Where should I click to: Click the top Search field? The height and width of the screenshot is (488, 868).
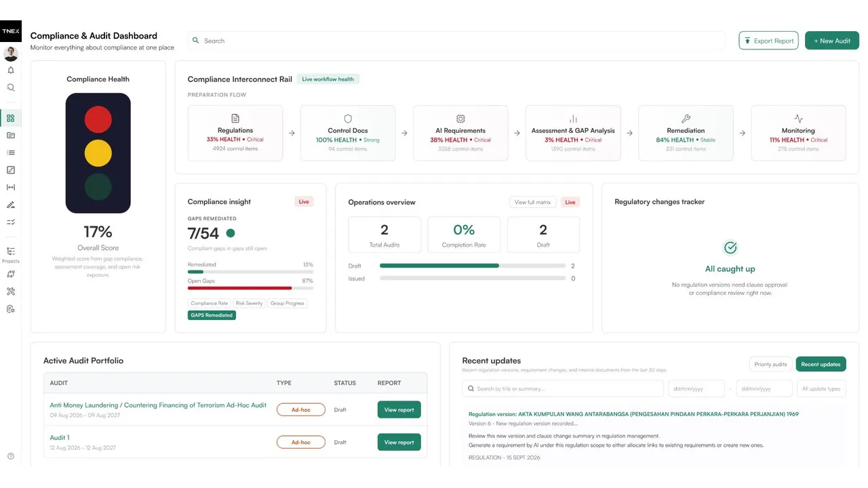tap(456, 41)
